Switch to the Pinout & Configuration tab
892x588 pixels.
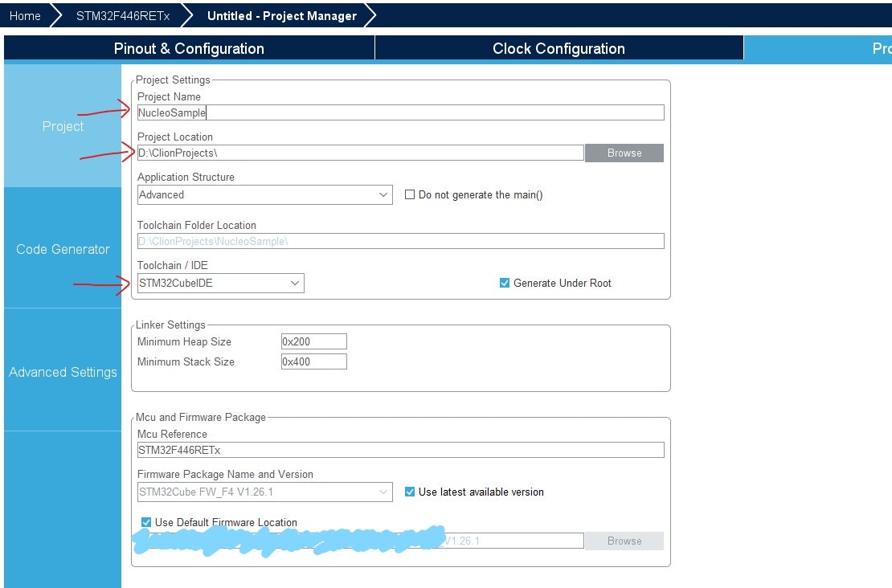pos(189,48)
